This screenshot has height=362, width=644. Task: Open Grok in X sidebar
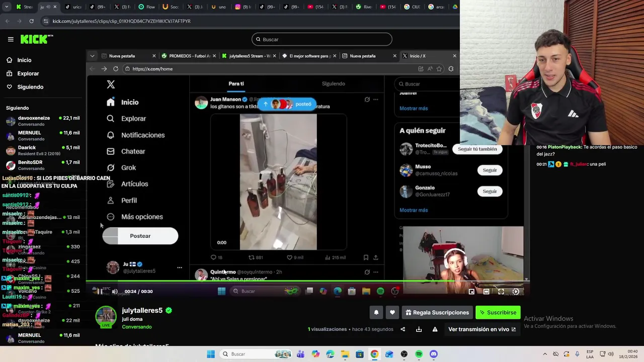(122, 167)
